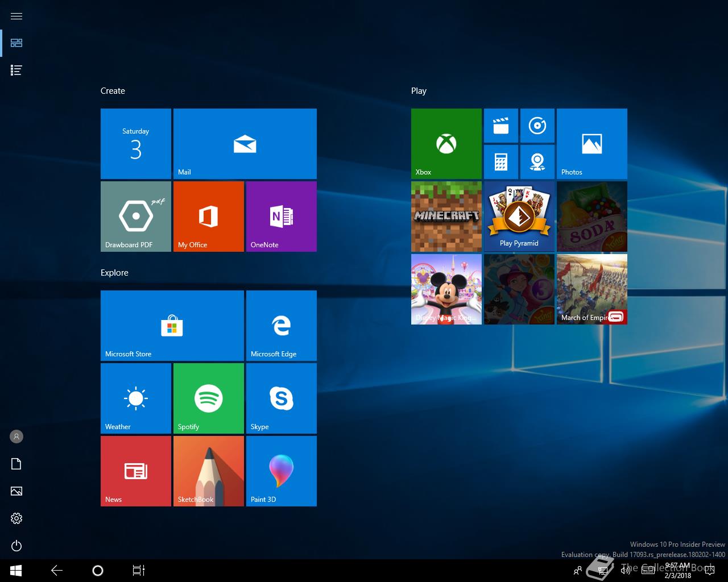
Task: Launch the Bubble Witch 3 tile
Action: pos(519,289)
